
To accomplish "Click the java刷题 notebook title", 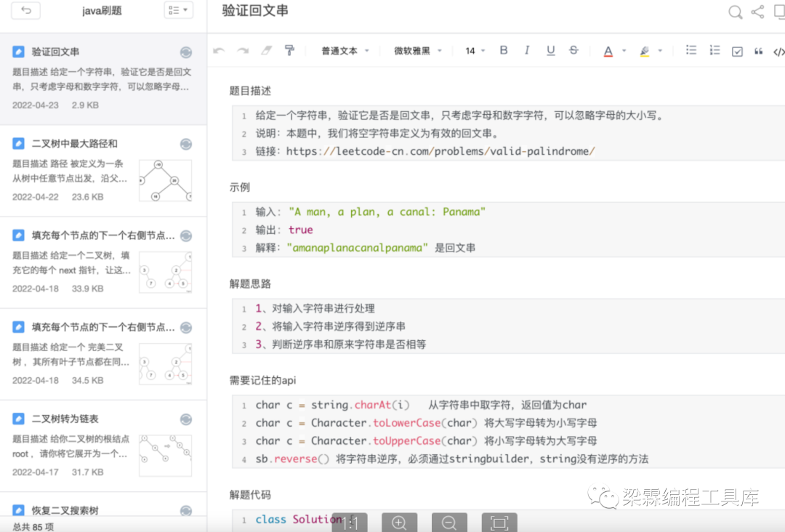I will (102, 10).
